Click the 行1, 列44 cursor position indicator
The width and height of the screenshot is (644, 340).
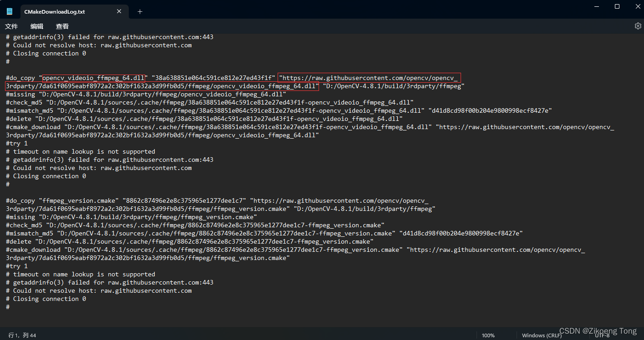point(21,335)
